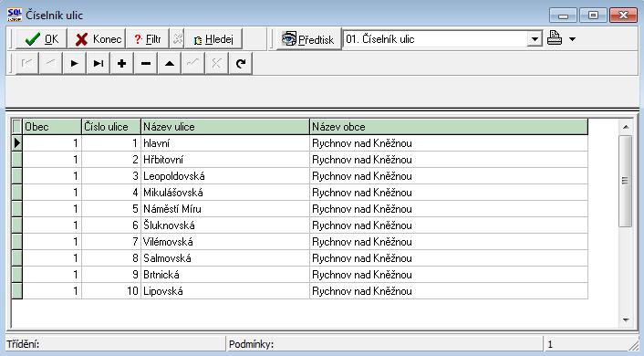The image size is (644, 356).
Task: Go to next record navigator button
Action: tap(74, 63)
